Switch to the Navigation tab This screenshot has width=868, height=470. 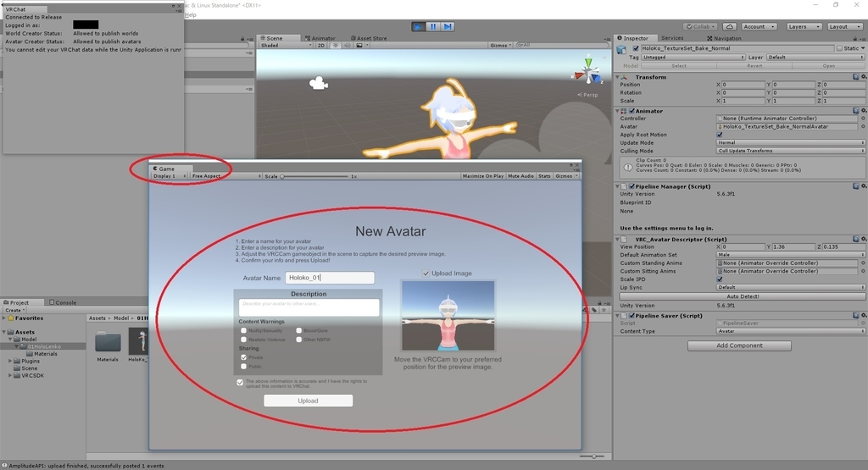724,38
